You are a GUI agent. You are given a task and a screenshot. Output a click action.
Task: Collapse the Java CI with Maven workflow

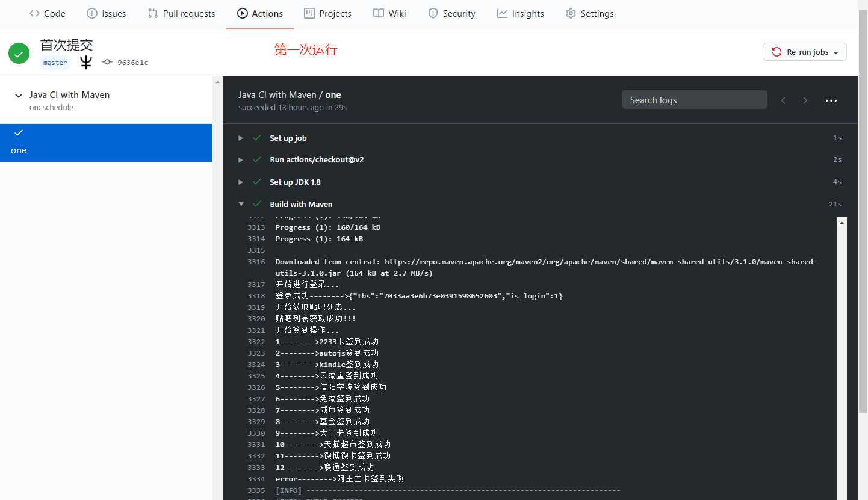click(18, 95)
